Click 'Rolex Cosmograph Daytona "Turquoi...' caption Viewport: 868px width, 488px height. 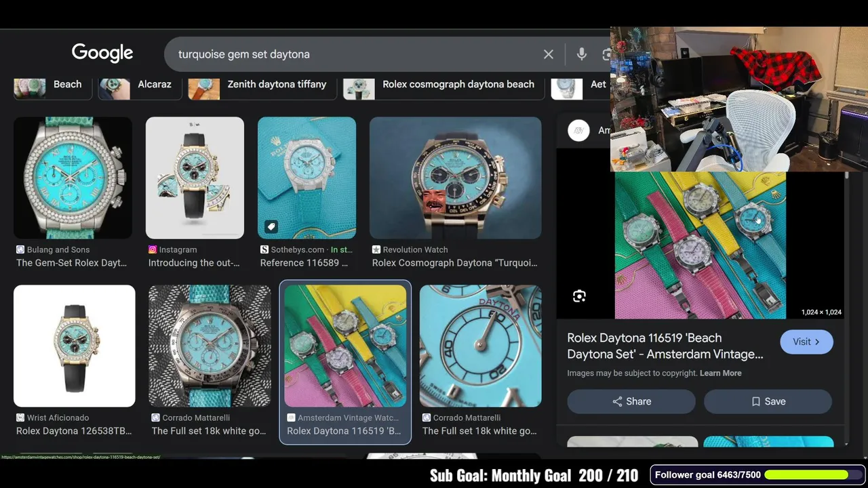point(454,263)
